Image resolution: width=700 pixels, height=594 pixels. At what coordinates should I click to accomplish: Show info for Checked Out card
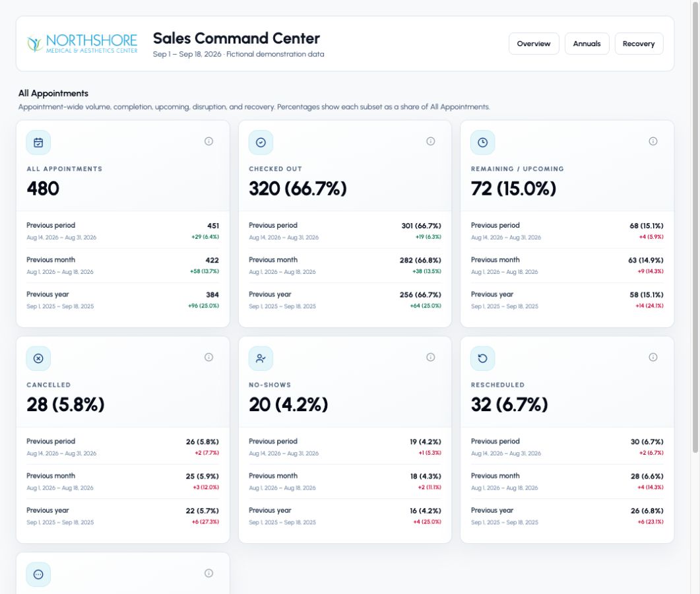pyautogui.click(x=430, y=141)
